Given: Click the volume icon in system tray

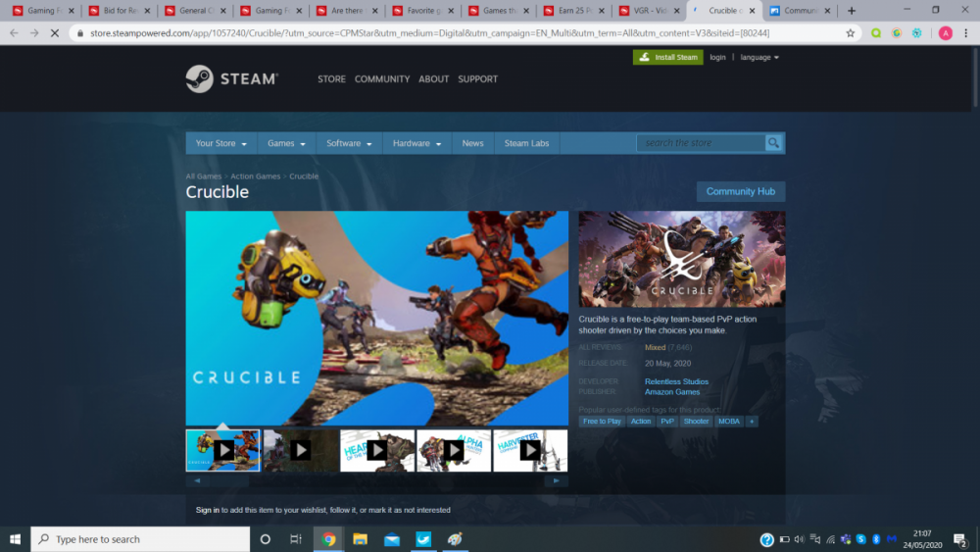Looking at the screenshot, I should point(800,539).
